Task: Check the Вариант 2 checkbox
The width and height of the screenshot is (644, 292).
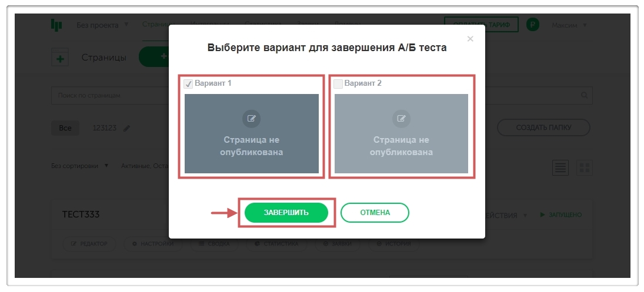Action: pyautogui.click(x=338, y=84)
